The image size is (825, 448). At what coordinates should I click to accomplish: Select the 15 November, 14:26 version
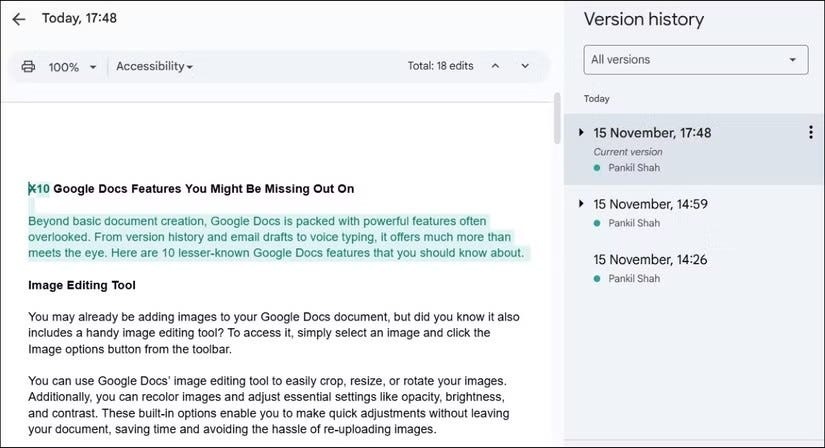(694, 268)
